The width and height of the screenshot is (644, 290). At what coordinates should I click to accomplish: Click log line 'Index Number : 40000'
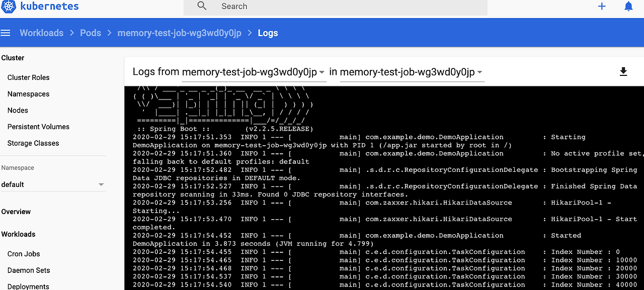pos(385,284)
